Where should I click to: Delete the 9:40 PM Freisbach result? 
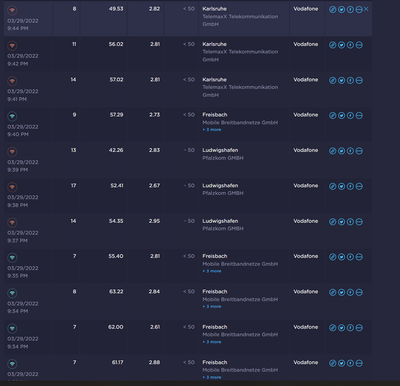coord(359,116)
